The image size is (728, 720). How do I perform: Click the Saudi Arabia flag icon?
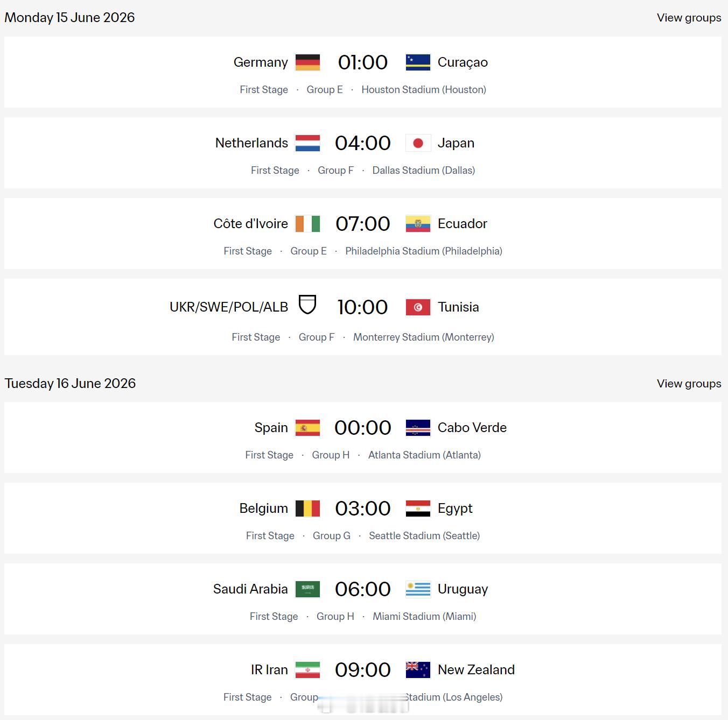(x=307, y=589)
